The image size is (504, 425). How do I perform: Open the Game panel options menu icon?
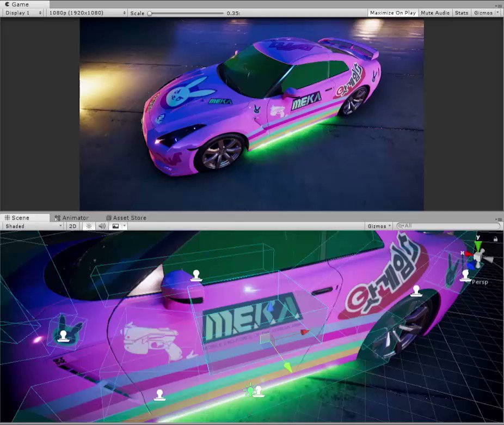click(x=499, y=6)
